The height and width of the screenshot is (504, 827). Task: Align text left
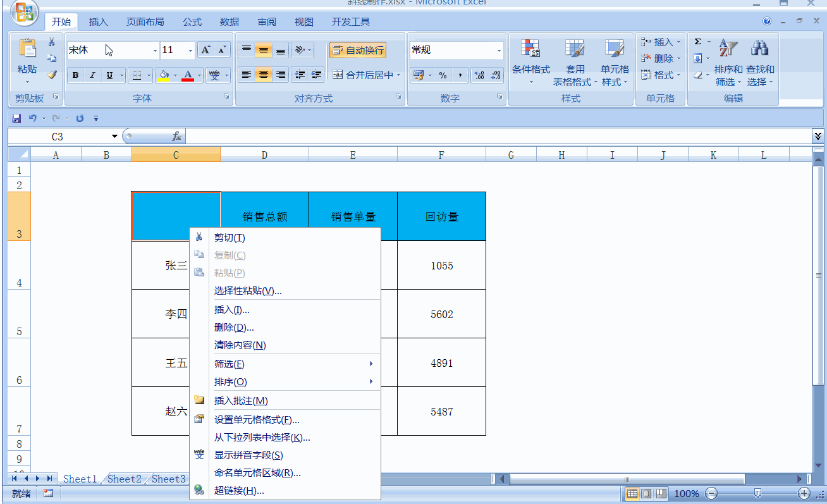pos(247,75)
